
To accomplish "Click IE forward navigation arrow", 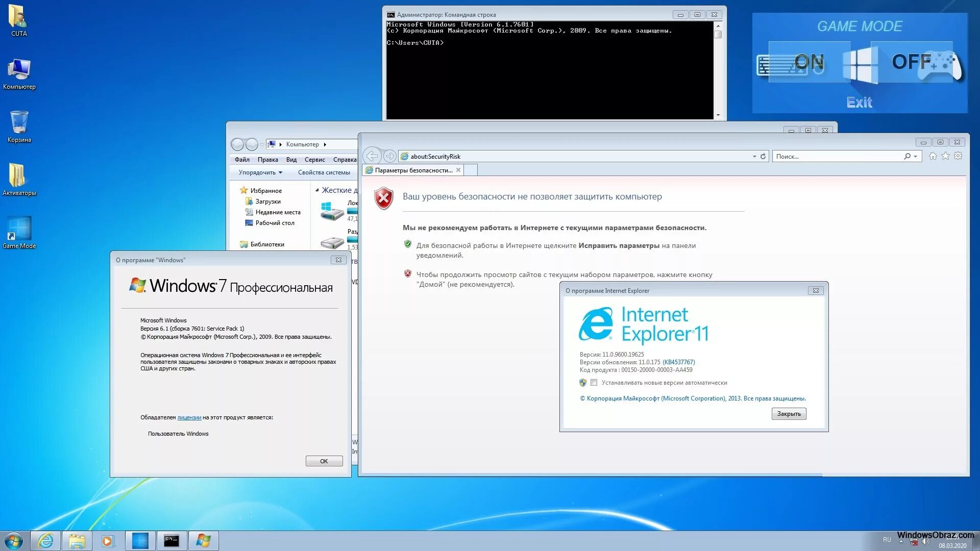I will pyautogui.click(x=390, y=156).
